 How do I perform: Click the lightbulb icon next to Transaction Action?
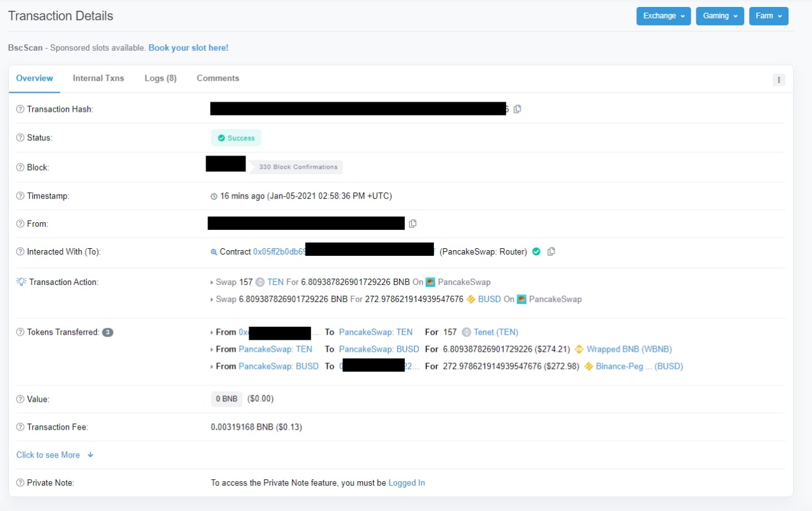(21, 282)
